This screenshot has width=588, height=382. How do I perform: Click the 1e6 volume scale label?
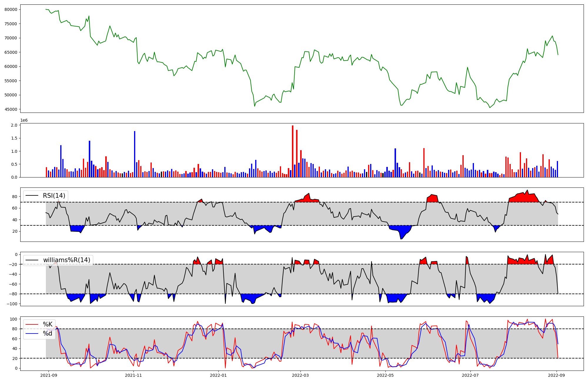(24, 120)
